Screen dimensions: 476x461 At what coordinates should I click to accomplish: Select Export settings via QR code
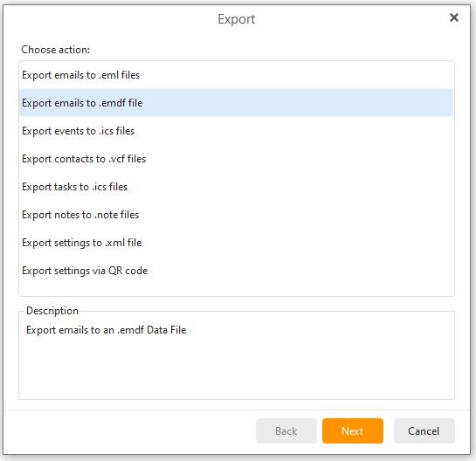[x=236, y=271]
